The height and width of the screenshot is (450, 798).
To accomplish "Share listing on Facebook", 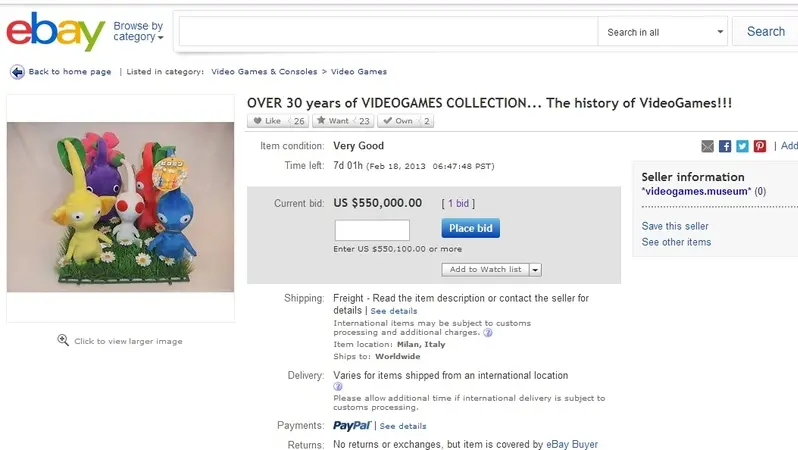I will click(x=725, y=147).
